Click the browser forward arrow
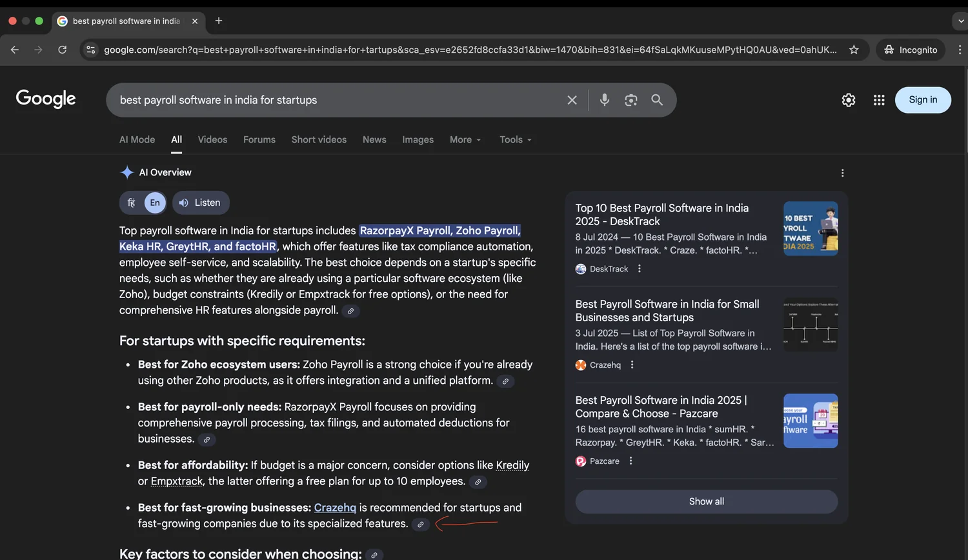 pos(38,50)
